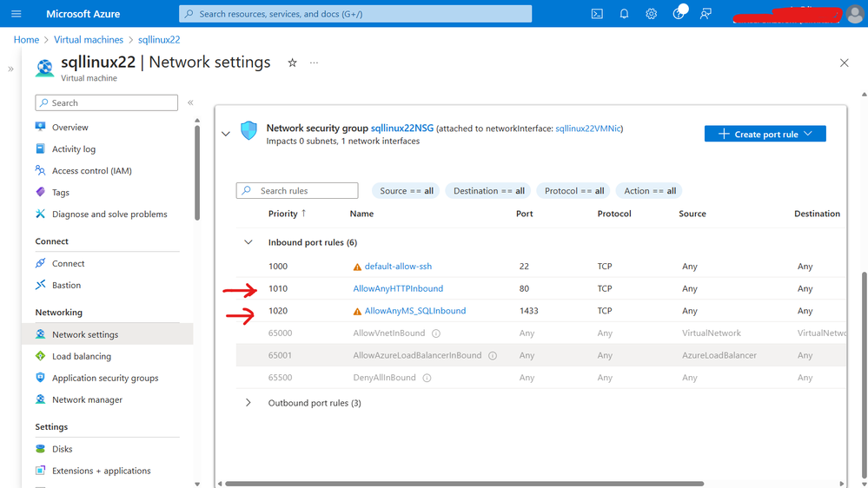The image size is (868, 488).
Task: Click the account avatar picture
Action: point(855,15)
